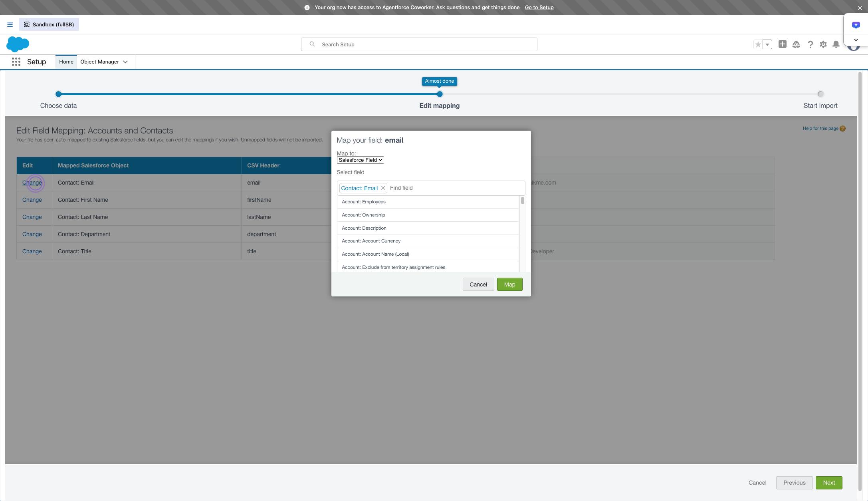Click Change for the Contact: Department row

coord(32,235)
